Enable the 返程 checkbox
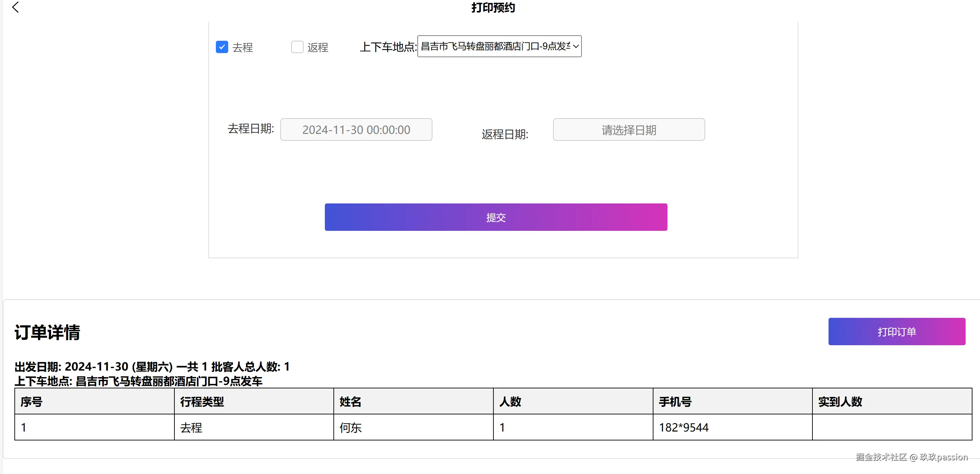The width and height of the screenshot is (980, 474). click(297, 47)
